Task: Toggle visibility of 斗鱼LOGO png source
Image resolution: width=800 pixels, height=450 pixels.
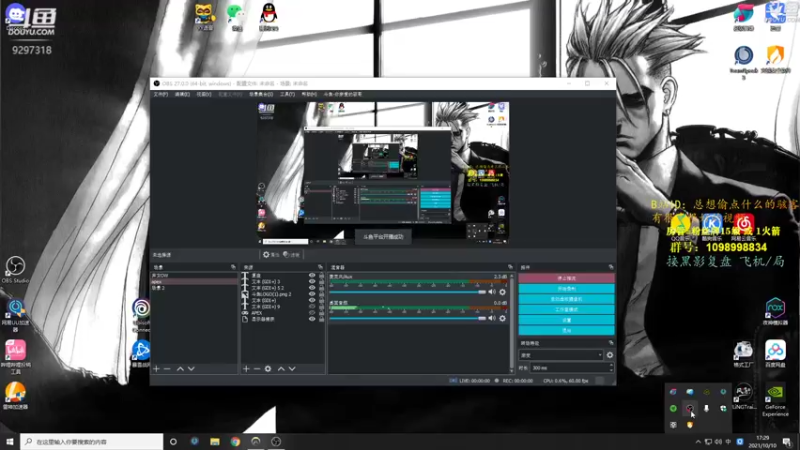Action: point(312,294)
